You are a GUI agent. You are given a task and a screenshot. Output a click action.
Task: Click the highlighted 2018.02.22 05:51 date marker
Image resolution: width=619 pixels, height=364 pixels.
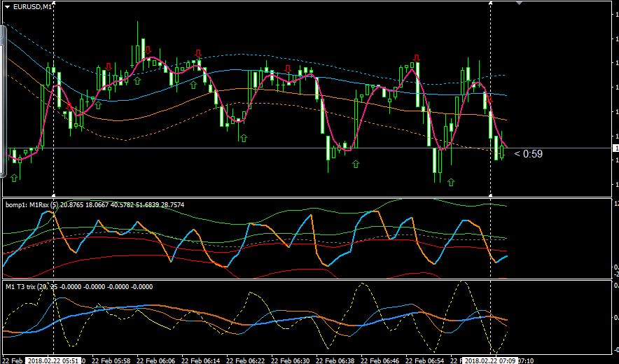tap(53, 360)
